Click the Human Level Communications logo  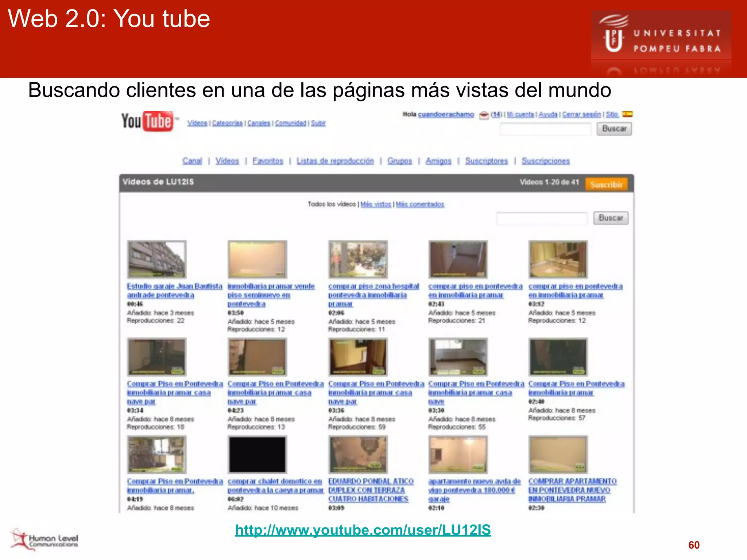pyautogui.click(x=44, y=540)
